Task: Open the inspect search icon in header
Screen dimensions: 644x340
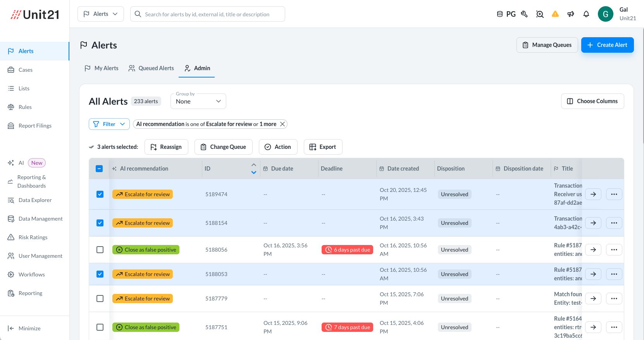Action: (x=540, y=14)
